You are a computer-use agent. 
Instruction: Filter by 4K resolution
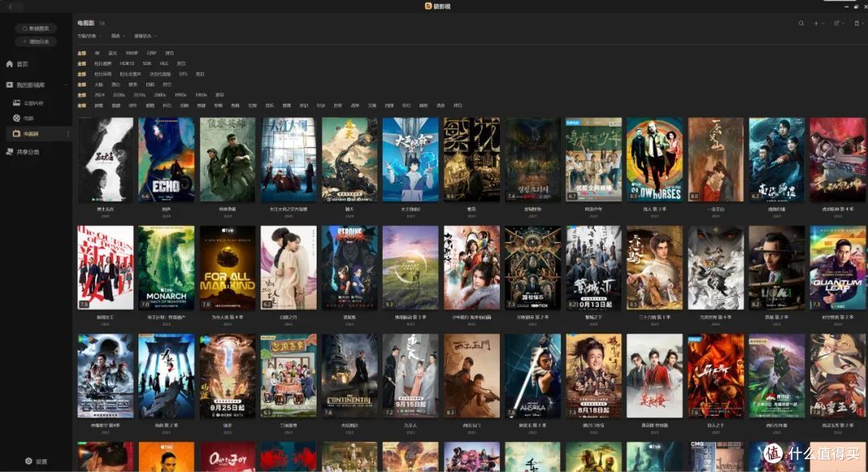[97, 53]
